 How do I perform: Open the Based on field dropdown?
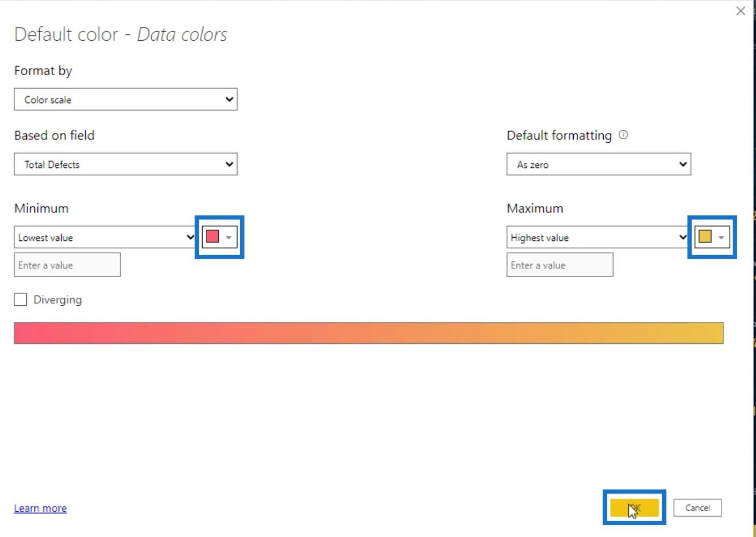click(x=125, y=164)
